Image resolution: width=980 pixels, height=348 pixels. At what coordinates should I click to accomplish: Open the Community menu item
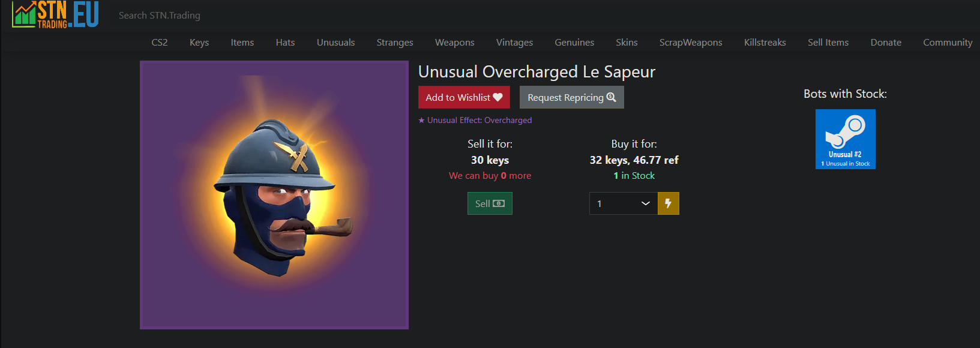948,43
